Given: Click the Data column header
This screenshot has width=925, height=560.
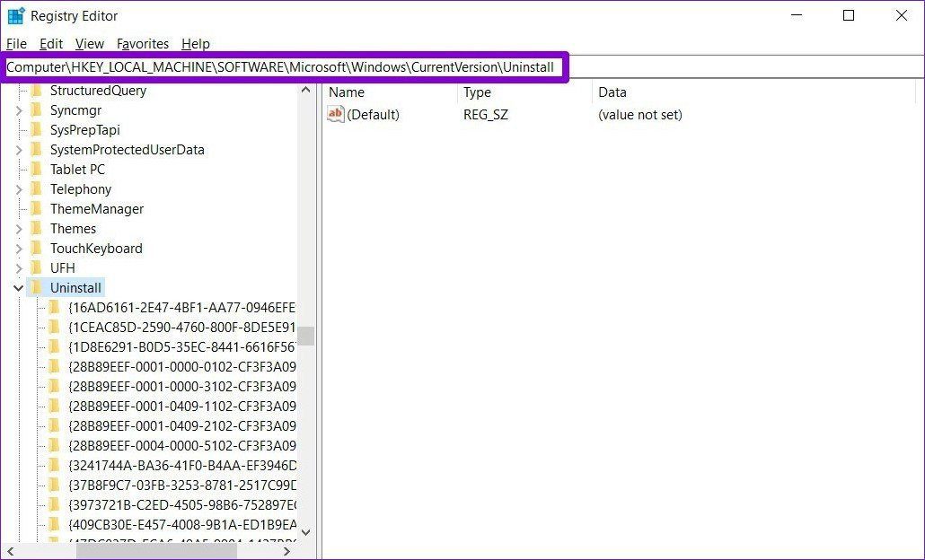Looking at the screenshot, I should click(x=612, y=92).
